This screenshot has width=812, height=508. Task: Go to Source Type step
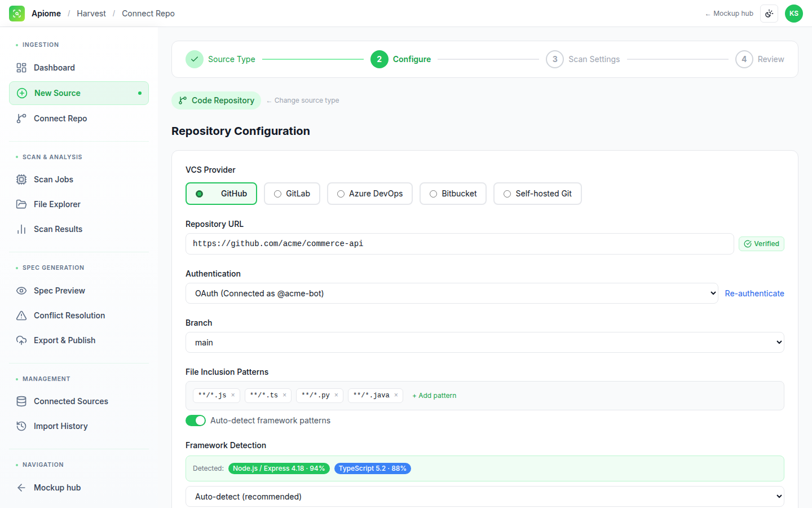click(220, 59)
